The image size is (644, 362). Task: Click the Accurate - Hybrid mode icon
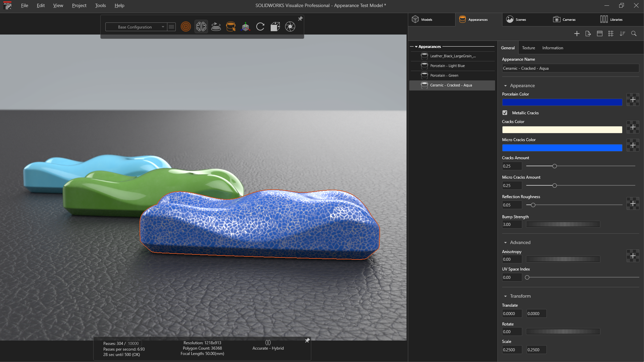(268, 343)
